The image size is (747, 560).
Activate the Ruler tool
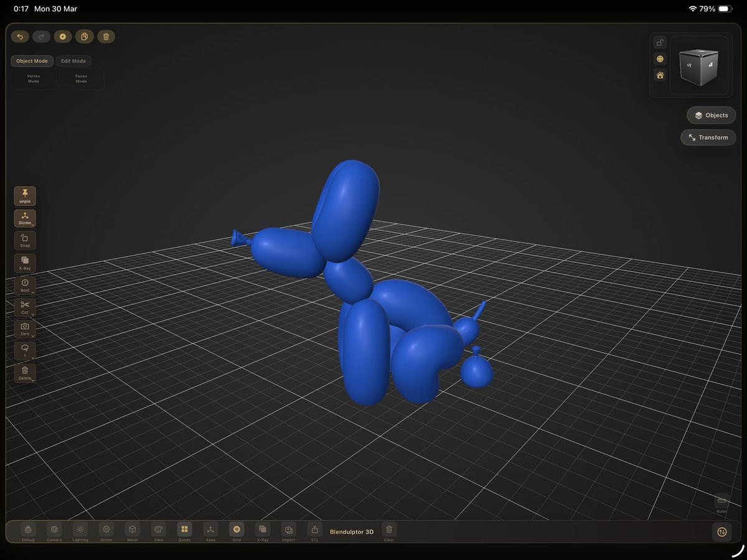pos(722,503)
